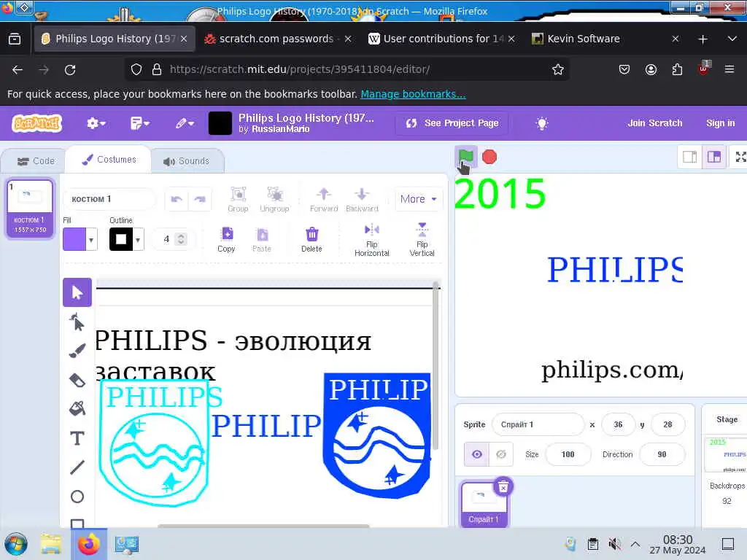Screen dimensions: 747x560
Task: Switch to large stage layout
Action: pos(714,157)
